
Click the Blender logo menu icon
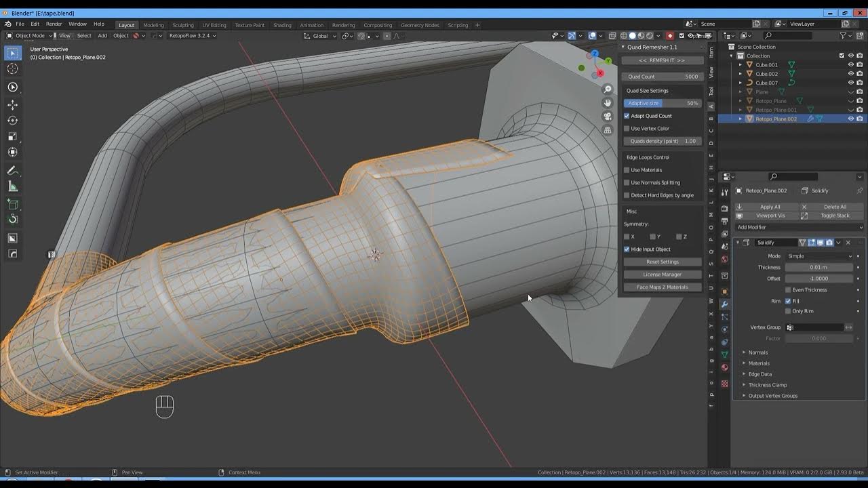tap(7, 24)
